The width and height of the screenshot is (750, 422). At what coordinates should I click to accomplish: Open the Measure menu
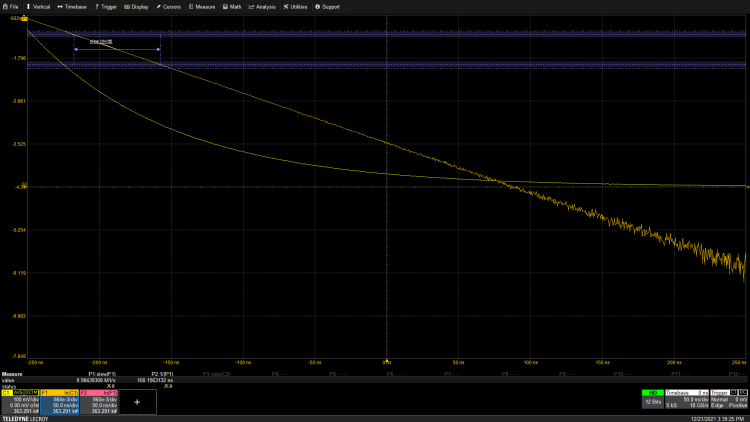(203, 6)
